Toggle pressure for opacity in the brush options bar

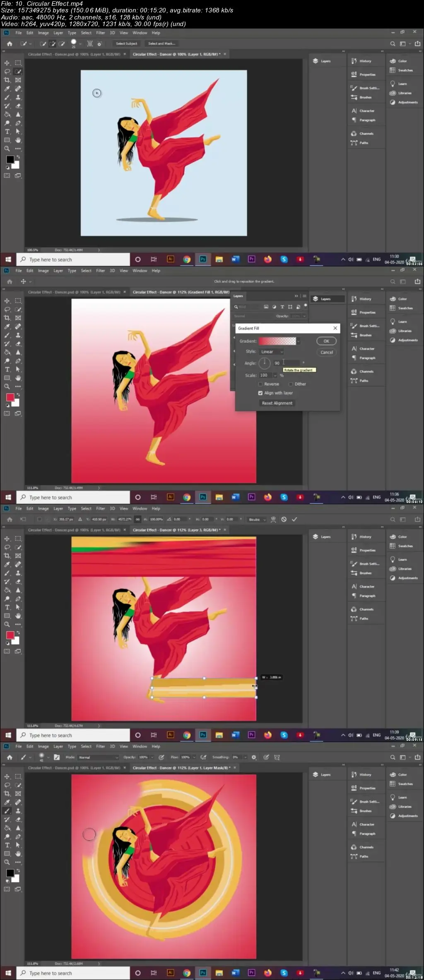[161, 757]
